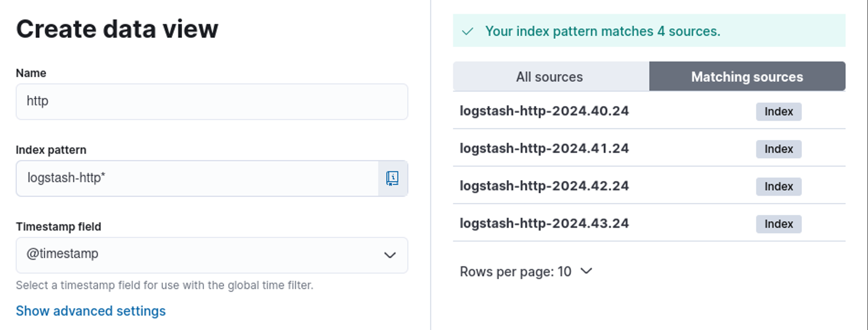The image size is (868, 330).
Task: Click the Create data view heading
Action: (x=117, y=29)
